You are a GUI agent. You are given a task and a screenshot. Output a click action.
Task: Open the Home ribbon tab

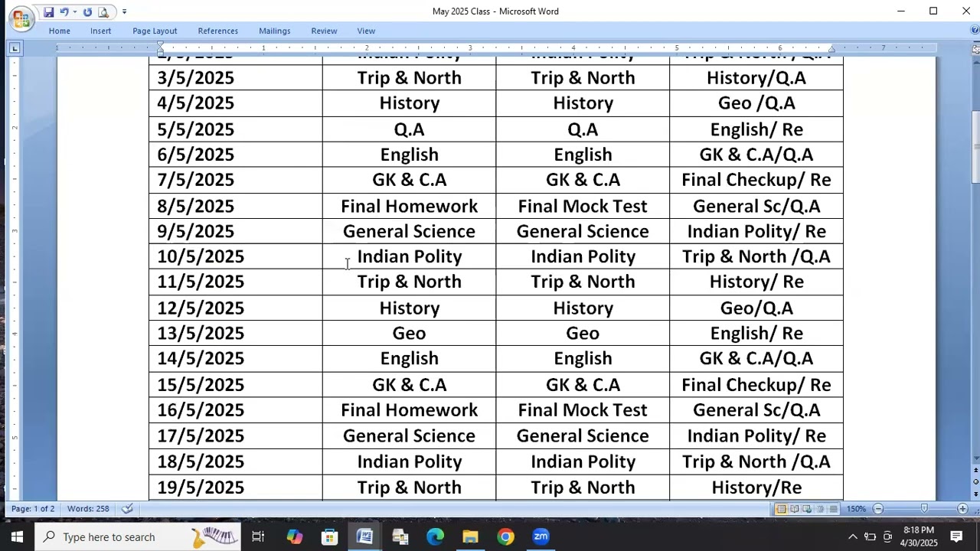coord(60,31)
